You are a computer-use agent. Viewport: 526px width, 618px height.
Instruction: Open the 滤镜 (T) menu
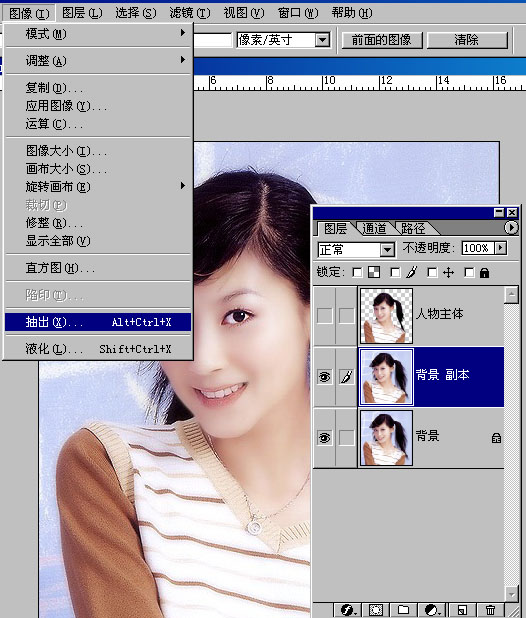[190, 13]
